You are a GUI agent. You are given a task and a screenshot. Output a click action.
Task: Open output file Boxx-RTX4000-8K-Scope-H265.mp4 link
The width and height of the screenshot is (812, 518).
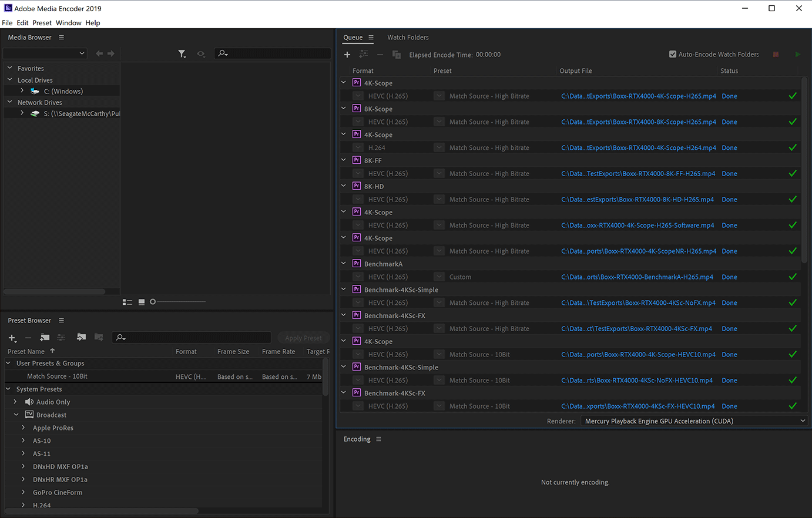639,122
